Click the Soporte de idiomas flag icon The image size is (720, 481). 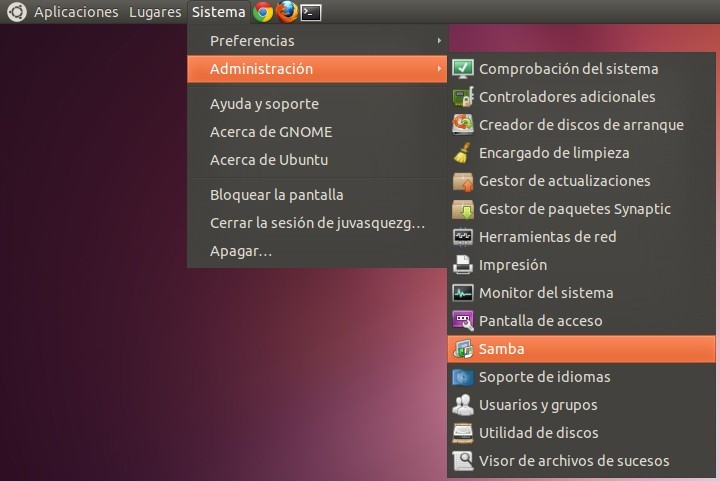463,377
